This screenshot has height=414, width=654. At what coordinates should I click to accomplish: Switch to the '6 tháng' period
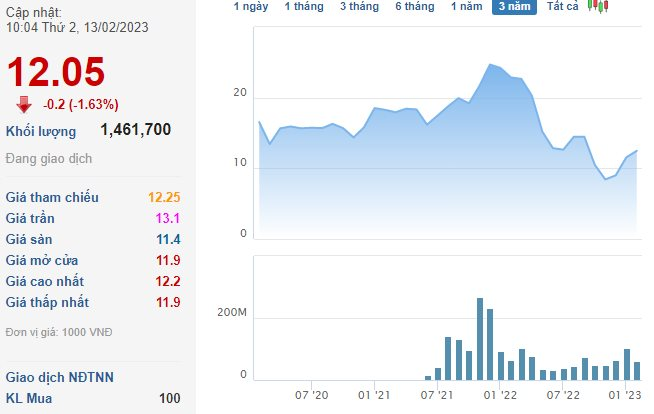414,6
